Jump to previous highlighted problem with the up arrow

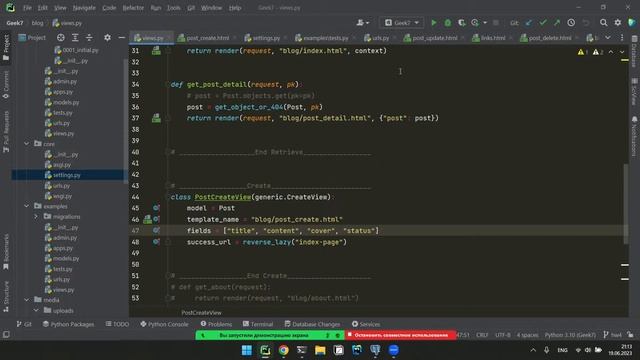[x=611, y=52]
